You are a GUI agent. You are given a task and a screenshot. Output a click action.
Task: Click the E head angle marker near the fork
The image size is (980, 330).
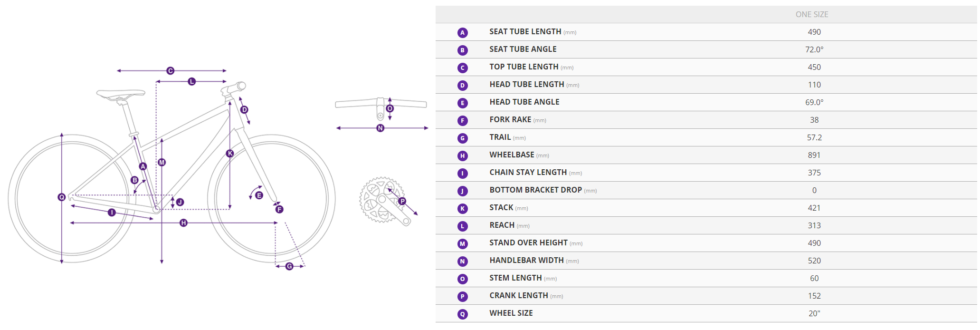pos(259,195)
